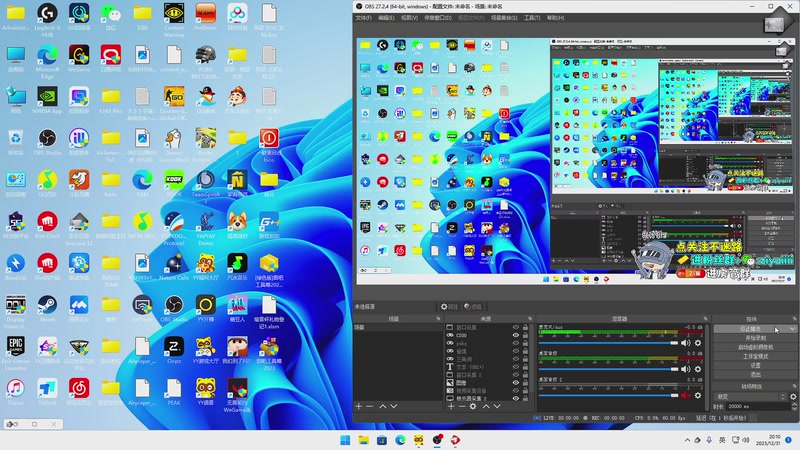Hide the 文本 (GDI+) source via eye icon
The width and height of the screenshot is (800, 450).
516,366
